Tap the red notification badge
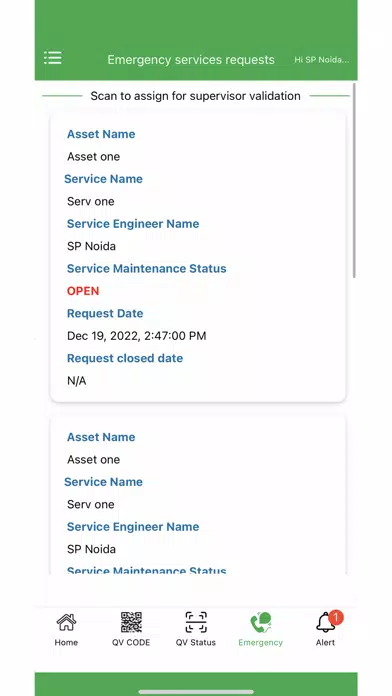 pos(336,617)
